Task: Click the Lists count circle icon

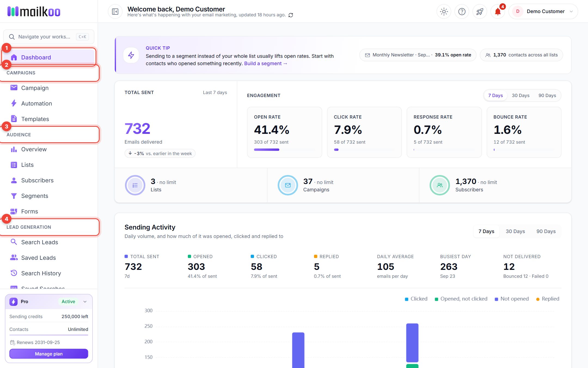Action: coord(135,185)
